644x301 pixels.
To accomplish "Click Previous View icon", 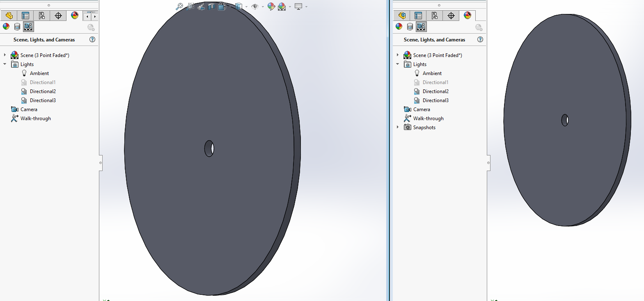I will tap(201, 7).
